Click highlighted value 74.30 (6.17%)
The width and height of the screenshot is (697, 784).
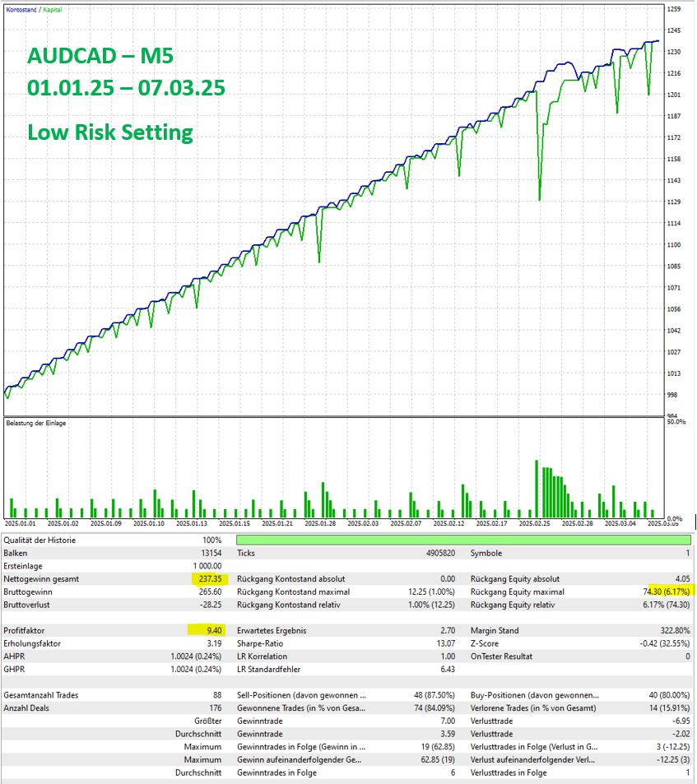click(667, 592)
